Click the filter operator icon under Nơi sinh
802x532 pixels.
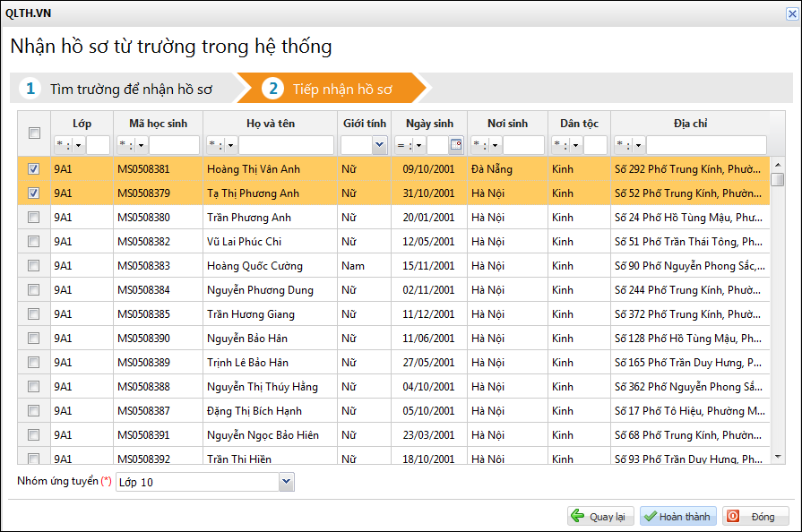pyautogui.click(x=486, y=145)
